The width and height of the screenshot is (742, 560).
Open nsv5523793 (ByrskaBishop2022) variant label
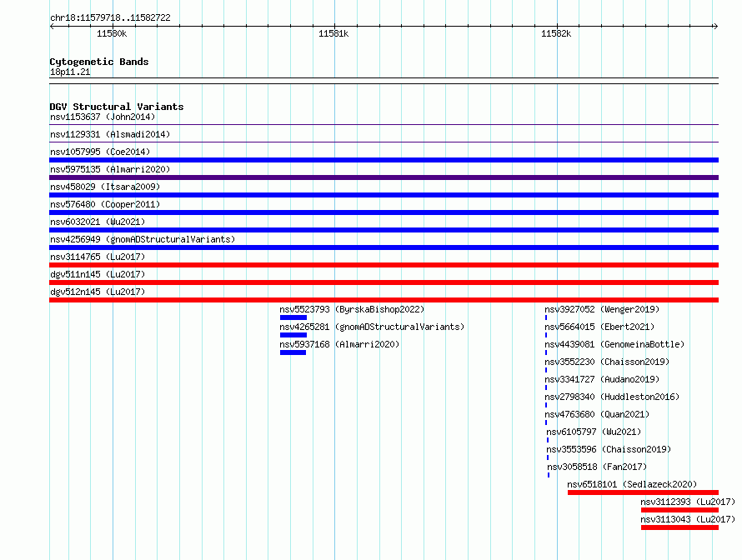352,309
